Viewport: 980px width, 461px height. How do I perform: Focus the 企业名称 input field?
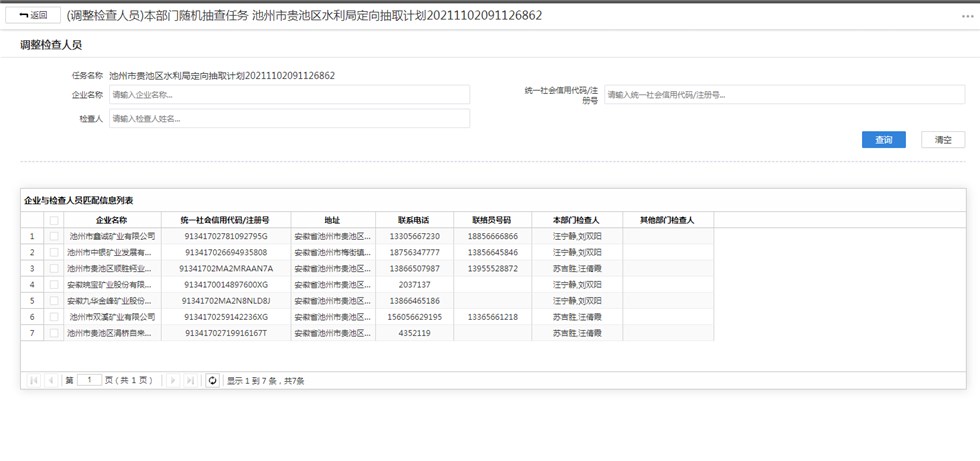pos(289,94)
